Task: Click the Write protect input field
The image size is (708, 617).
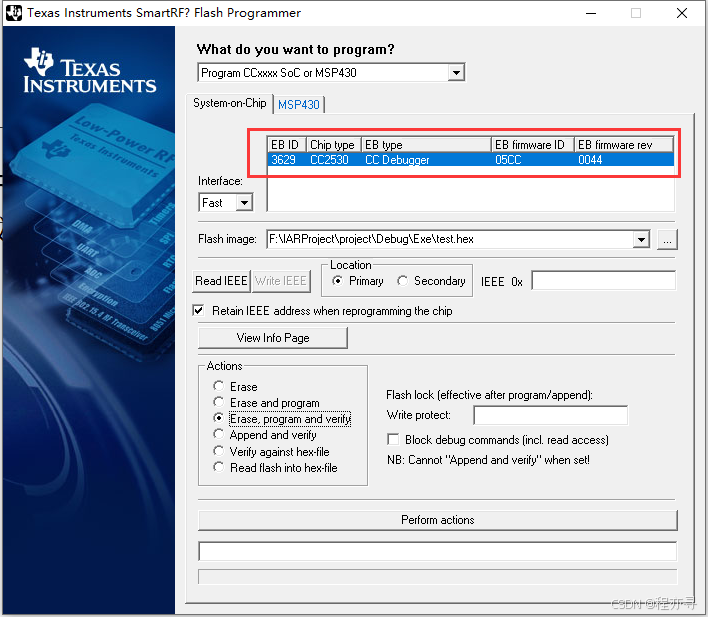Action: click(550, 415)
